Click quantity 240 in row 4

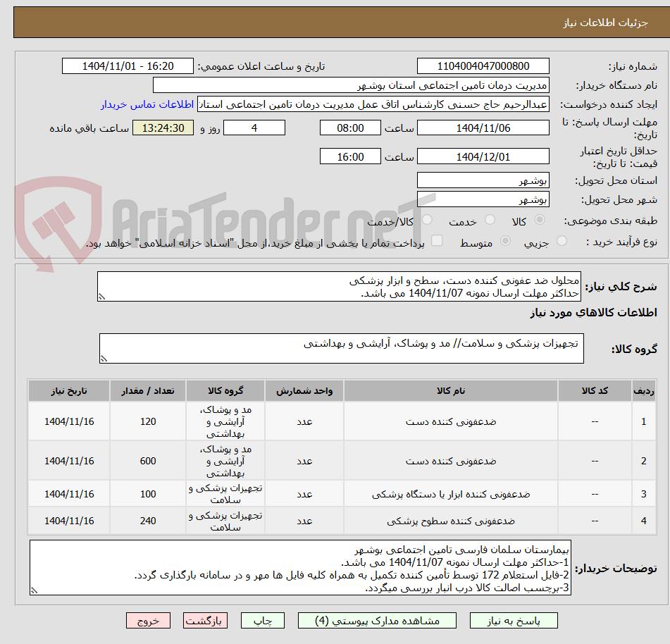click(148, 521)
